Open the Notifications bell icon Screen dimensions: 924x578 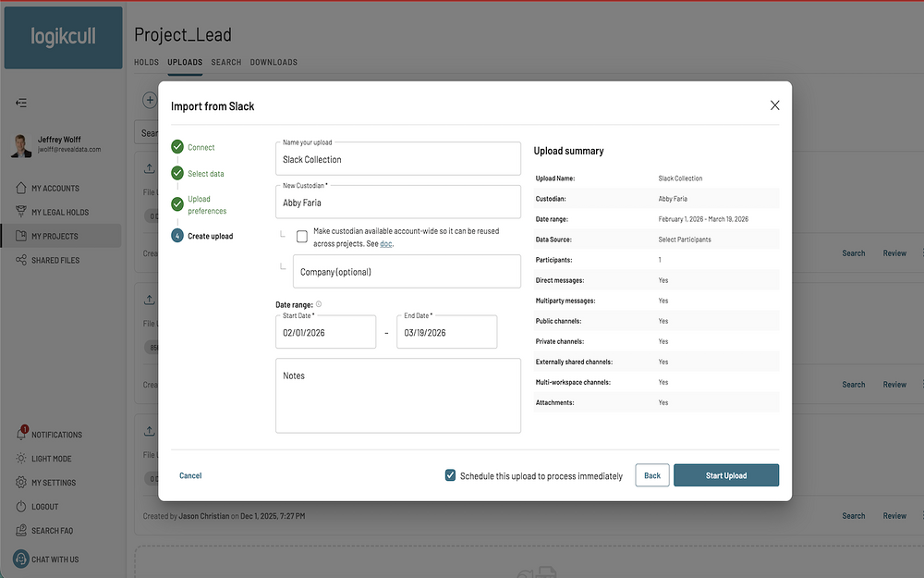point(21,434)
